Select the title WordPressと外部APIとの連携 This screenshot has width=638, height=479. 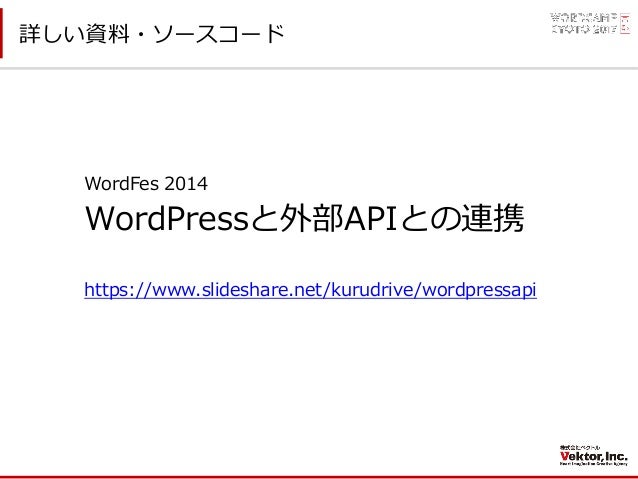pos(304,219)
